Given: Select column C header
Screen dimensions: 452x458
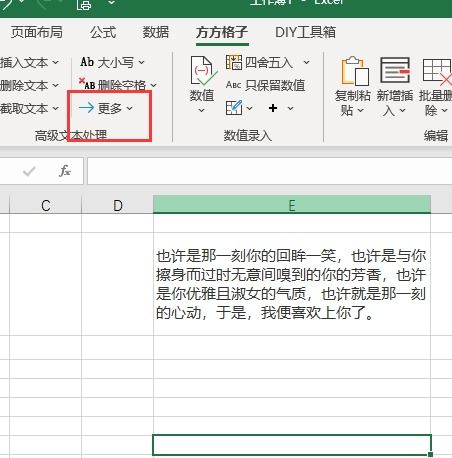Looking at the screenshot, I should (46, 205).
